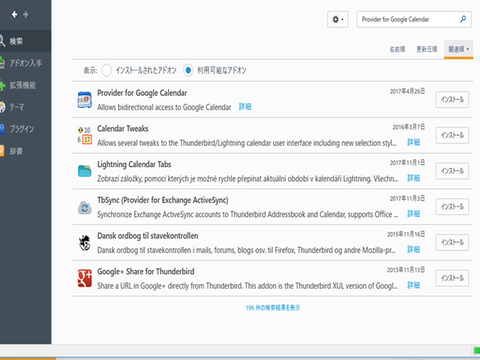Click the 2013年11月13日 date

(x=406, y=270)
